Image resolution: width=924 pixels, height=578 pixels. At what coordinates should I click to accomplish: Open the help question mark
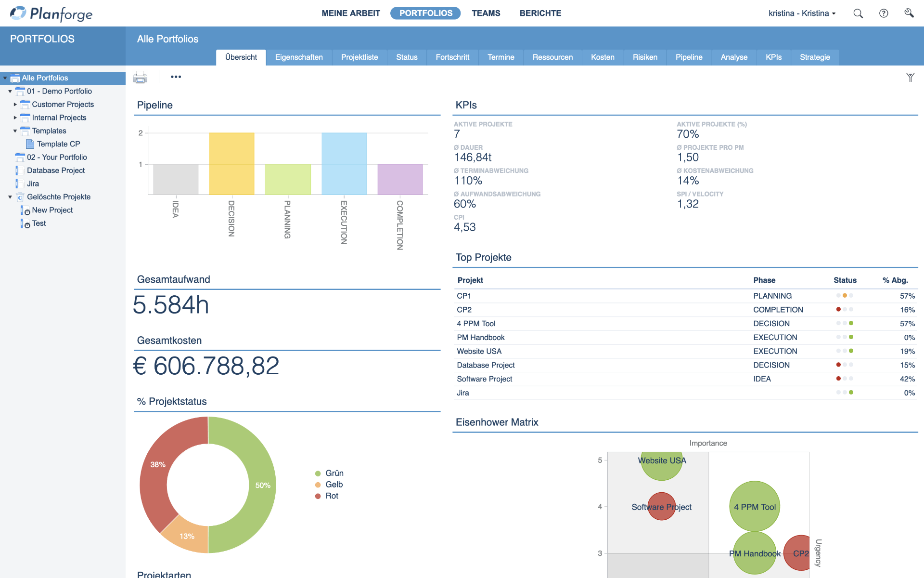(884, 13)
